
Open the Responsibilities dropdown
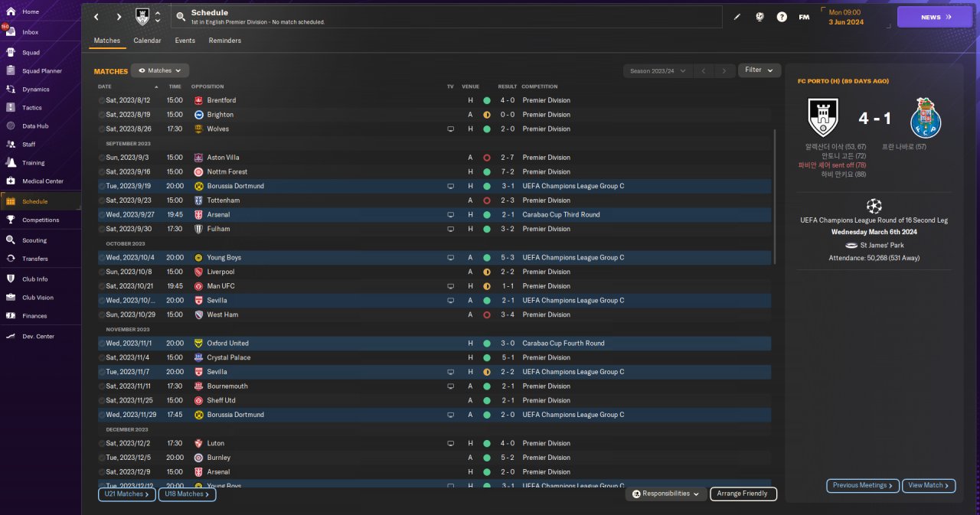tap(665, 494)
